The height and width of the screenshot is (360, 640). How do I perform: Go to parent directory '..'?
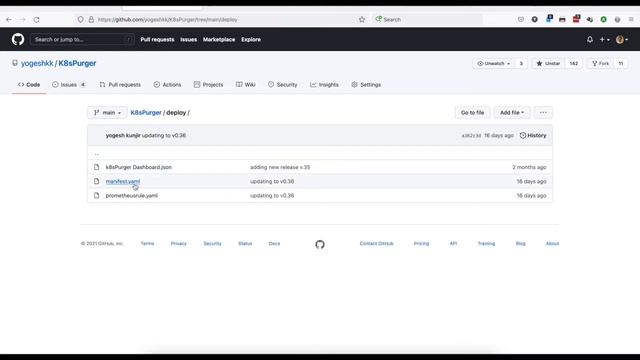click(x=97, y=153)
